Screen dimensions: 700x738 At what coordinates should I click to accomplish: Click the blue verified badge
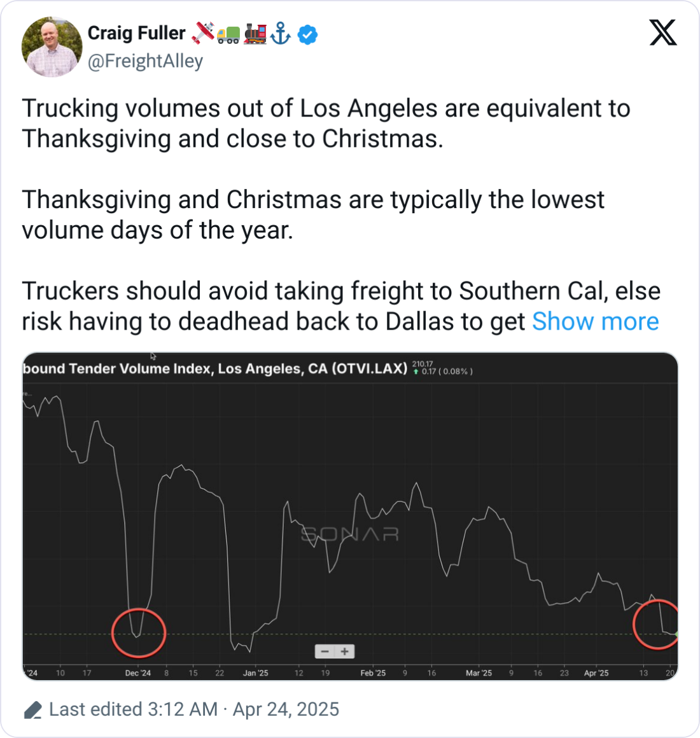(308, 34)
